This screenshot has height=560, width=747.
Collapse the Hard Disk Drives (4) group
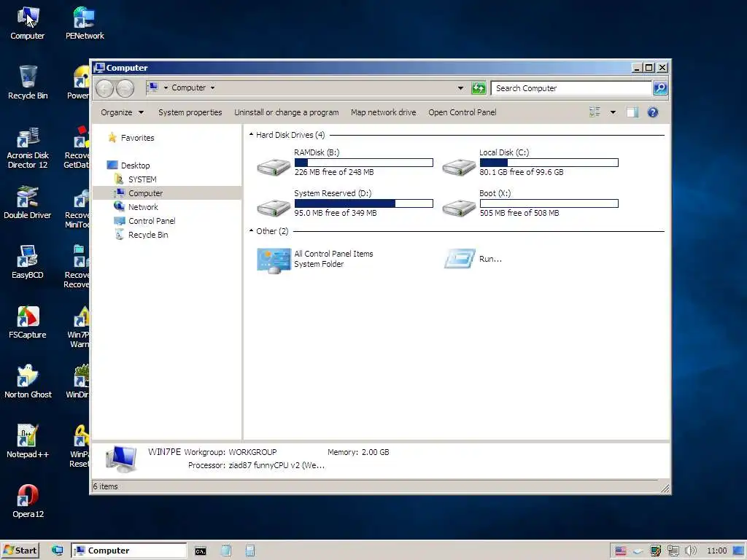click(251, 135)
